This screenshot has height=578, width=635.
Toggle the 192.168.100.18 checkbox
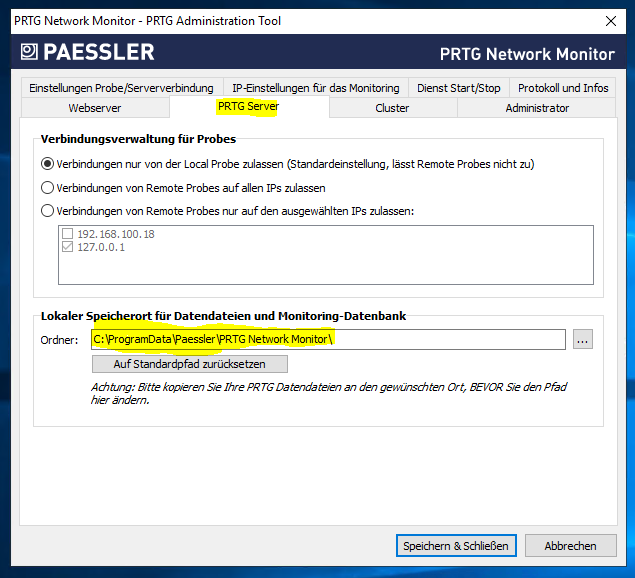pyautogui.click(x=67, y=234)
